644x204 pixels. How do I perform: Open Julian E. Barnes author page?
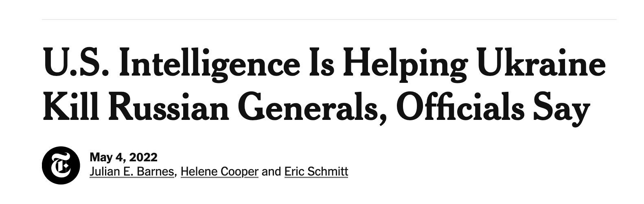coord(131,172)
